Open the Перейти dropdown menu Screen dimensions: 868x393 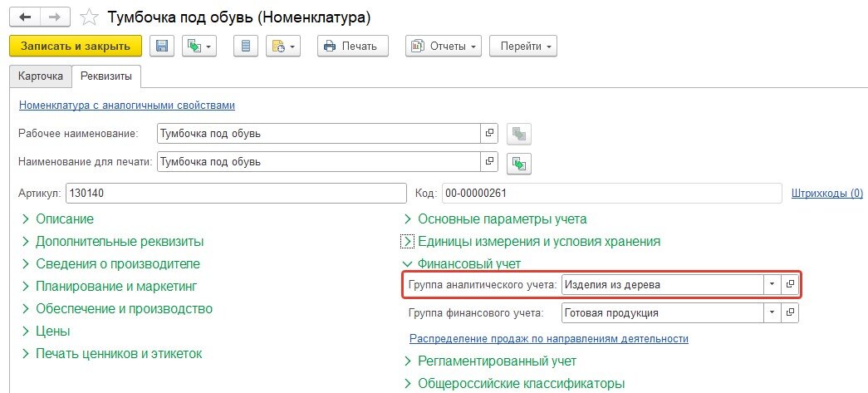click(x=523, y=47)
